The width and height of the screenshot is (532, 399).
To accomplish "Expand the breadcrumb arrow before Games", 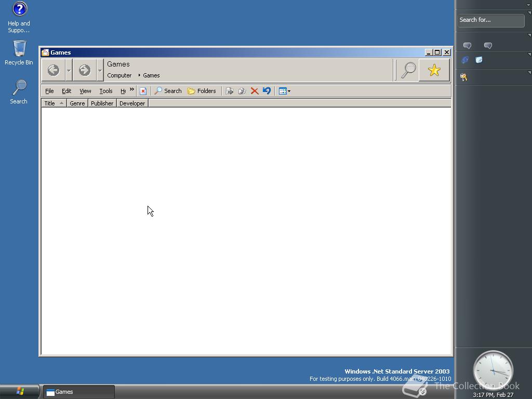I will click(x=139, y=75).
